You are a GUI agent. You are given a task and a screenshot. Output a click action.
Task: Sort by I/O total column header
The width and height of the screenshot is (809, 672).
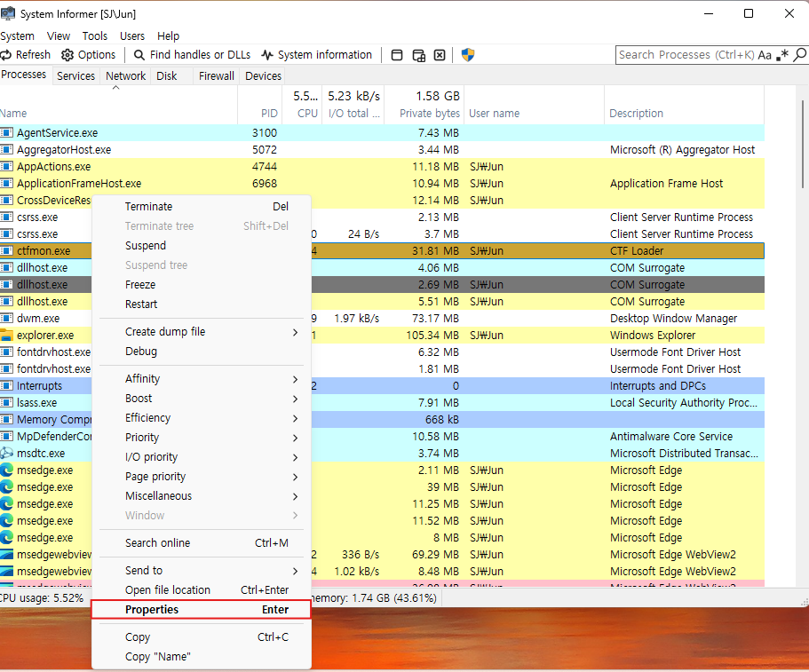353,106
